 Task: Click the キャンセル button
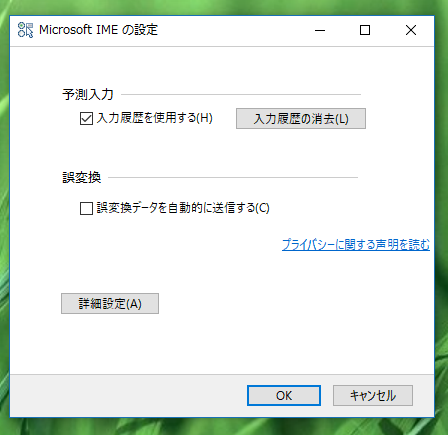click(x=373, y=396)
